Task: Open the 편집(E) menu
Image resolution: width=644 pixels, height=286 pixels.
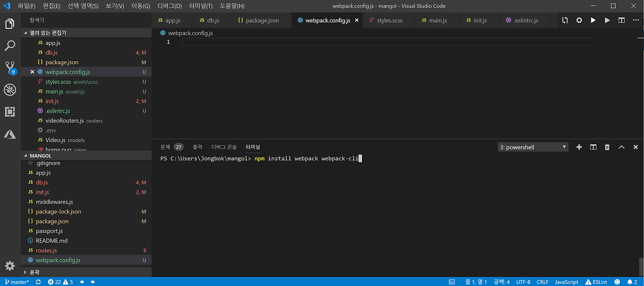Action: click(51, 6)
